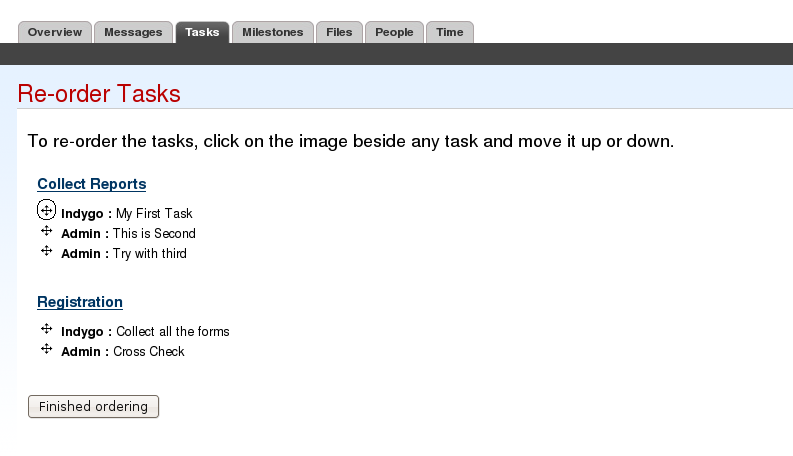Select move handle for Try with third
793x456 pixels.
(x=47, y=251)
